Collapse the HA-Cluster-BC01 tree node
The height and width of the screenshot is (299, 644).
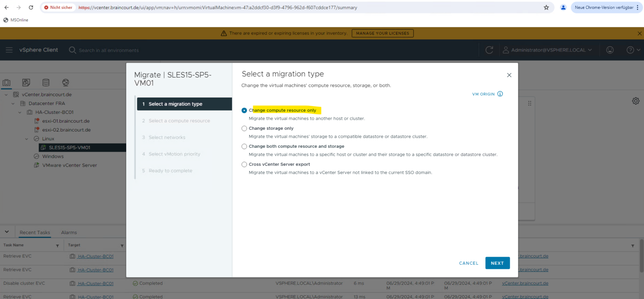point(20,112)
